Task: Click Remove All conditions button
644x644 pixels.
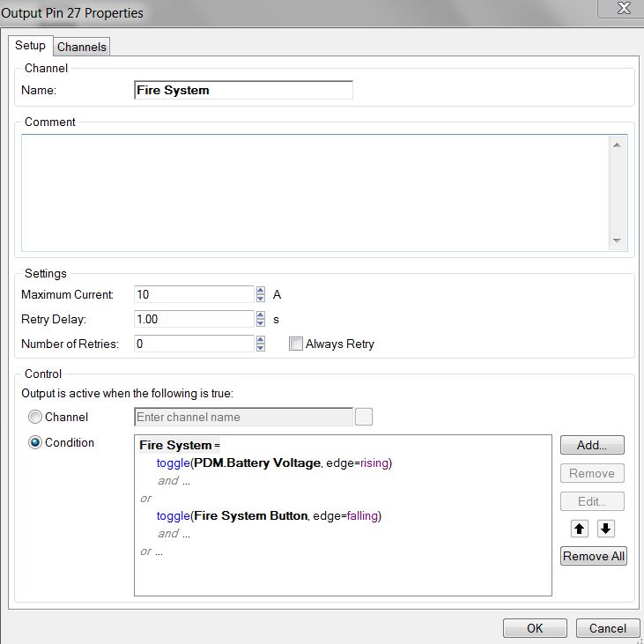Action: pos(593,556)
